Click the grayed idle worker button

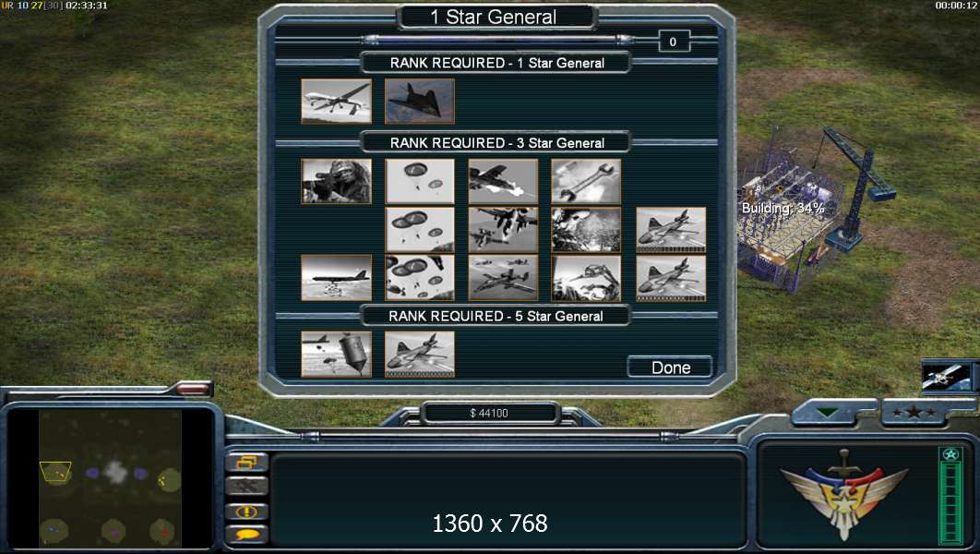[247, 486]
